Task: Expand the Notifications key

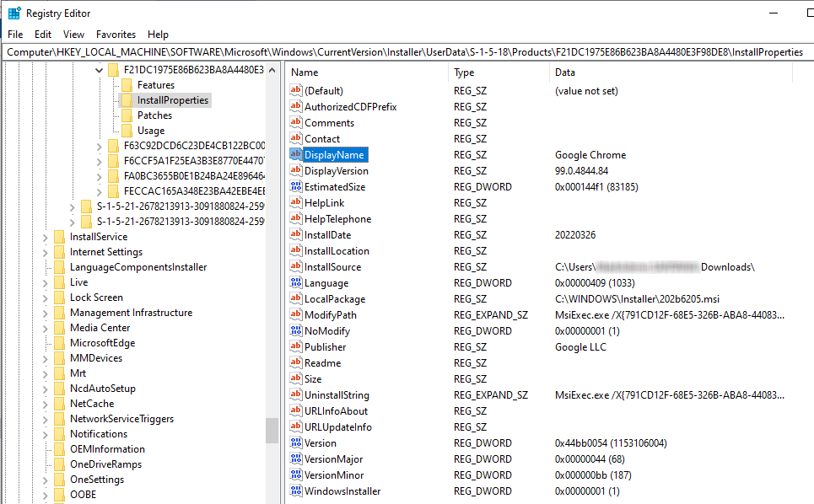Action: [46, 434]
